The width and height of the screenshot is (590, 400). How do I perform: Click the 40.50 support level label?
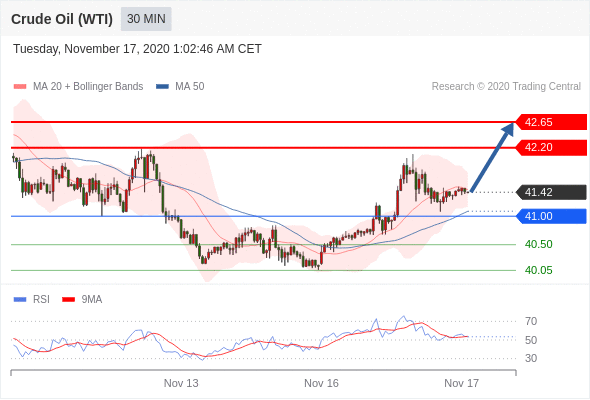(x=538, y=245)
